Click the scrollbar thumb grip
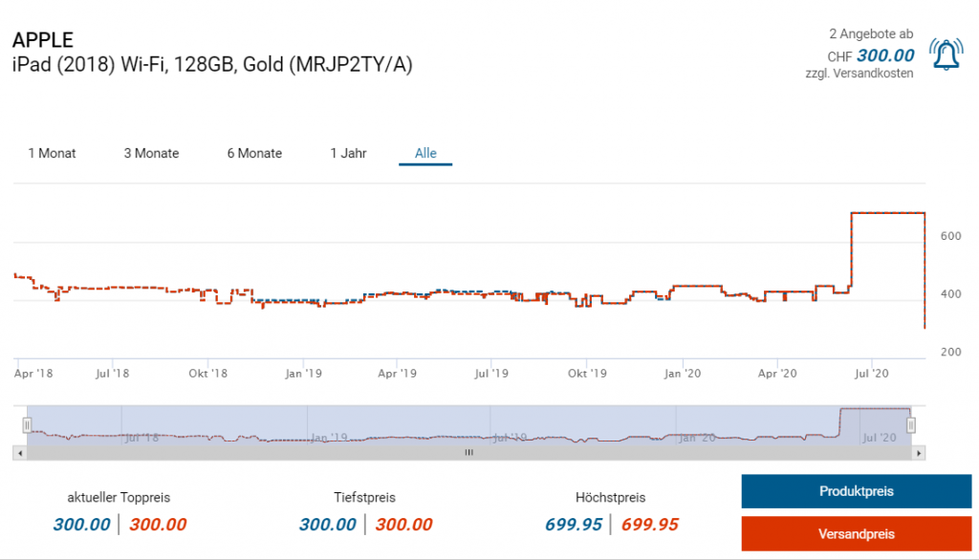The image size is (979, 560). point(468,453)
